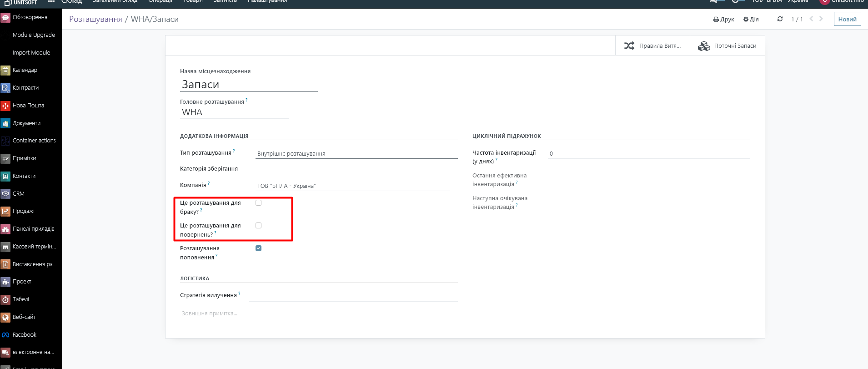Enable the scrap location (браку) checkbox
This screenshot has height=369, width=868.
(258, 203)
